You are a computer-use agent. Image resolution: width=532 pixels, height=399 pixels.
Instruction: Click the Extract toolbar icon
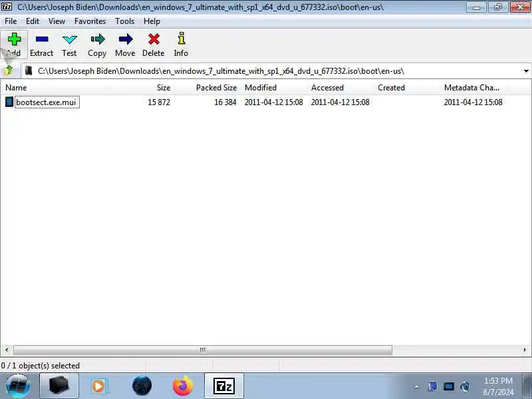pos(42,45)
